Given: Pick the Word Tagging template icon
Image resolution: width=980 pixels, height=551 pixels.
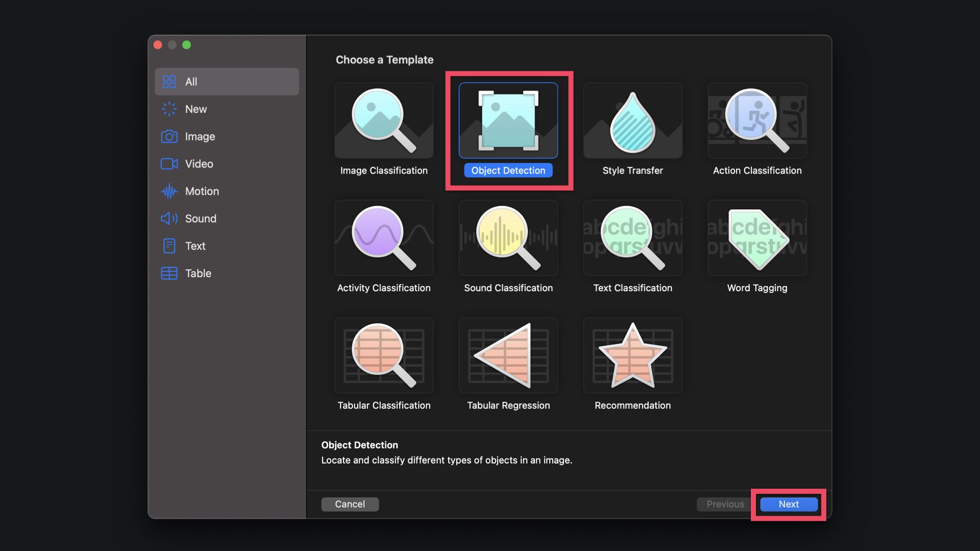Looking at the screenshot, I should 757,238.
